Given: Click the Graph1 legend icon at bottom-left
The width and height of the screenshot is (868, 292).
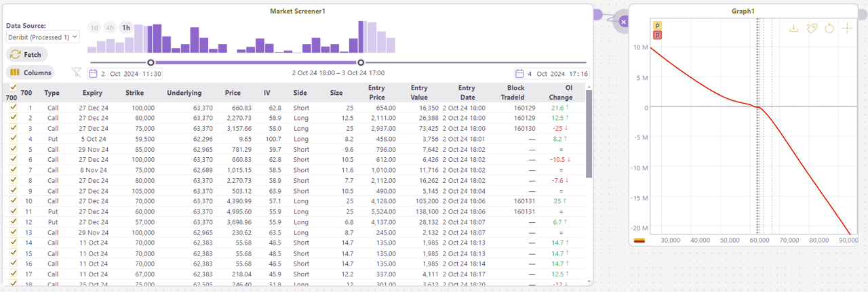Looking at the screenshot, I should click(639, 240).
